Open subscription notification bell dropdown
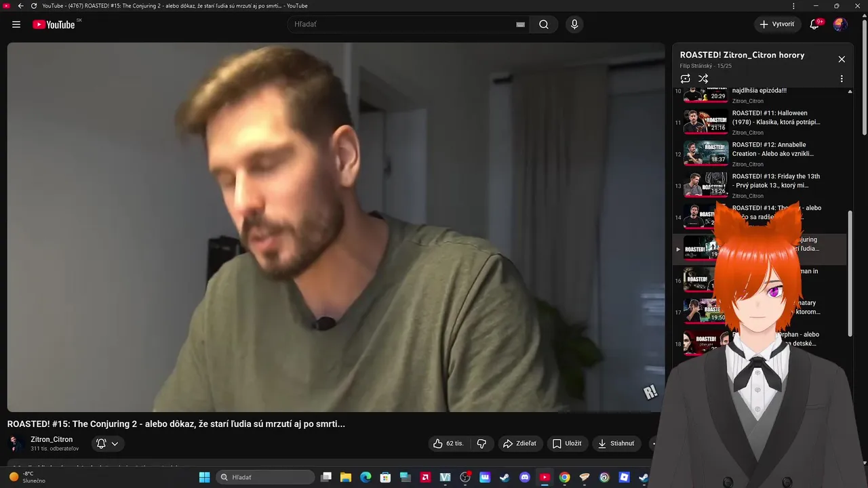 [x=108, y=444]
